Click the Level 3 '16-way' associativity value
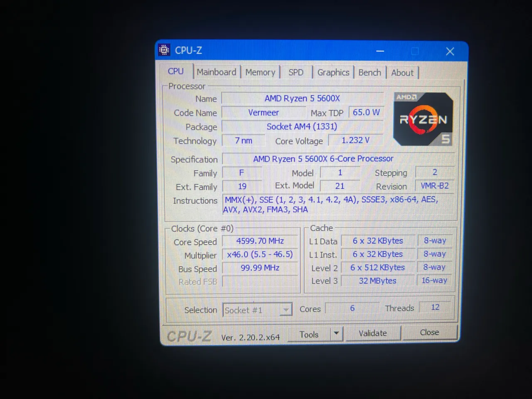 pyautogui.click(x=435, y=280)
